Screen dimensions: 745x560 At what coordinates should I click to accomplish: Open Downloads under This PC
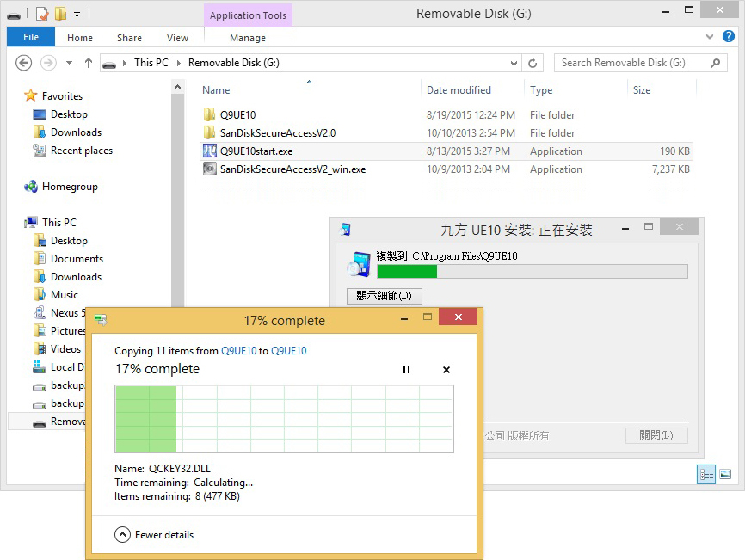click(x=76, y=276)
